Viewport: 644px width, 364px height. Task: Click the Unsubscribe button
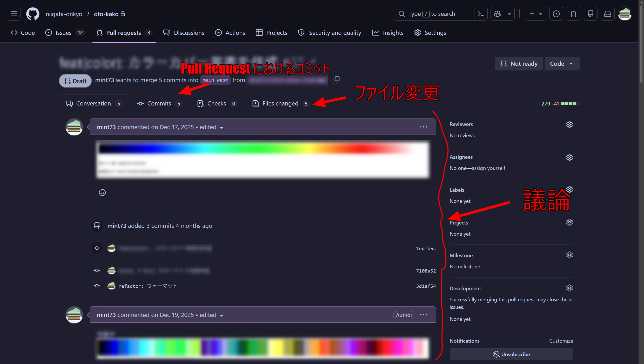(511, 354)
